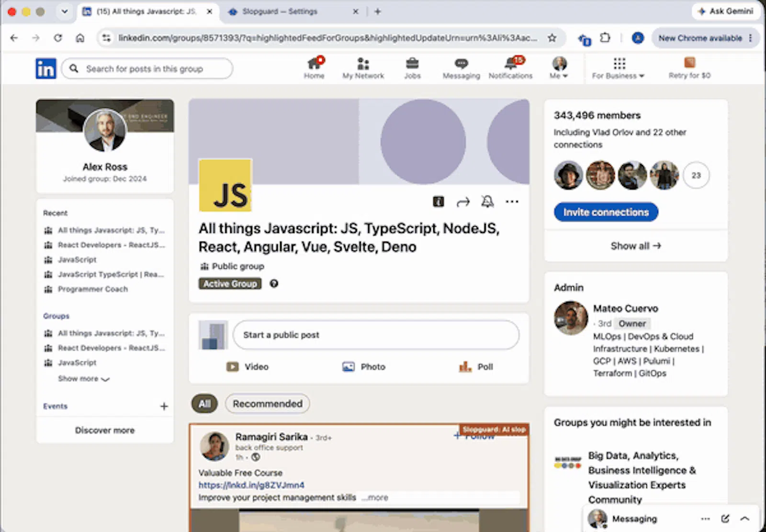The image size is (766, 532).
Task: Add a Video to a post
Action: coord(248,367)
